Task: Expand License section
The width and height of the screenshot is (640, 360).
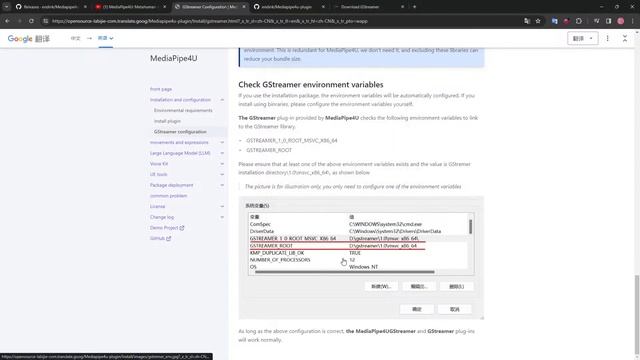Action: pos(222,206)
